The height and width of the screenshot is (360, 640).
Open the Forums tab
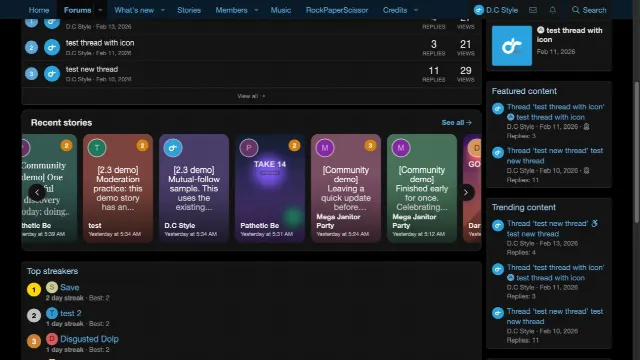pyautogui.click(x=78, y=10)
